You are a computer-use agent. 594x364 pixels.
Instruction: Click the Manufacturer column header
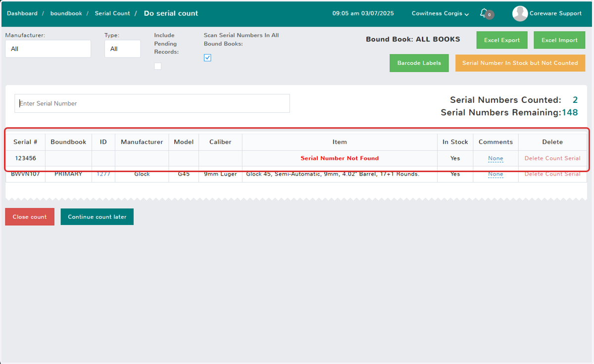coord(142,142)
